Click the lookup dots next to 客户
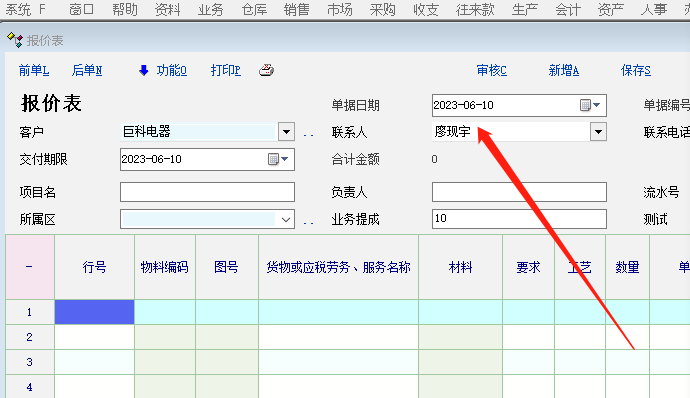This screenshot has height=398, width=690. click(308, 135)
